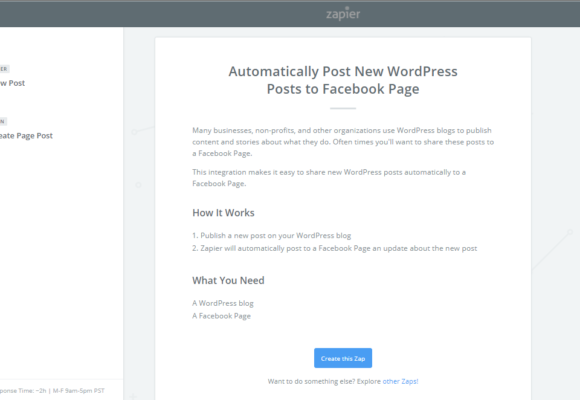Click the Zapier will automatically post step
Viewport: 580px width, 400px height.
point(334,248)
